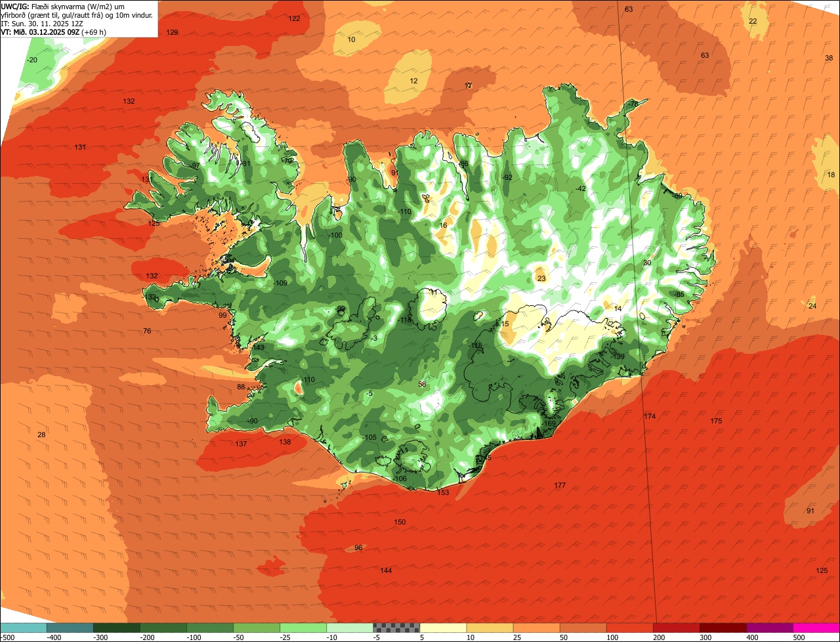Click the map value 24
Viewport: 840px width, 642px height.
pyautogui.click(x=812, y=306)
